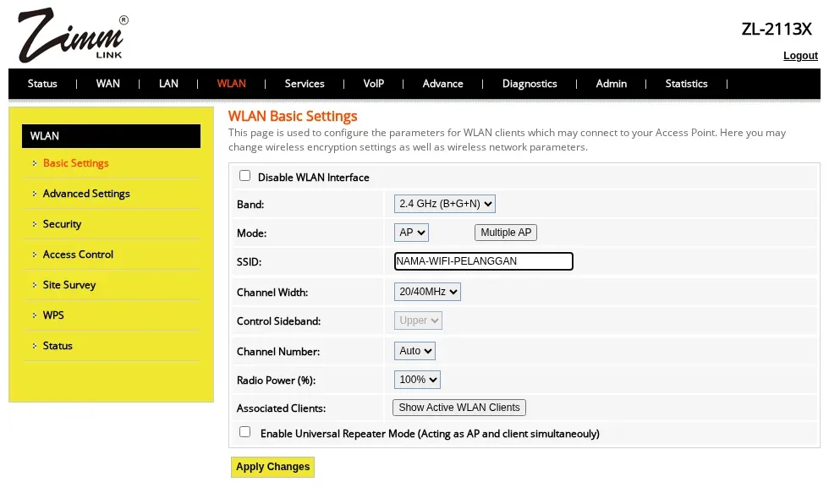
Task: Open the Control Sideband Upper dropdown
Action: click(x=418, y=320)
